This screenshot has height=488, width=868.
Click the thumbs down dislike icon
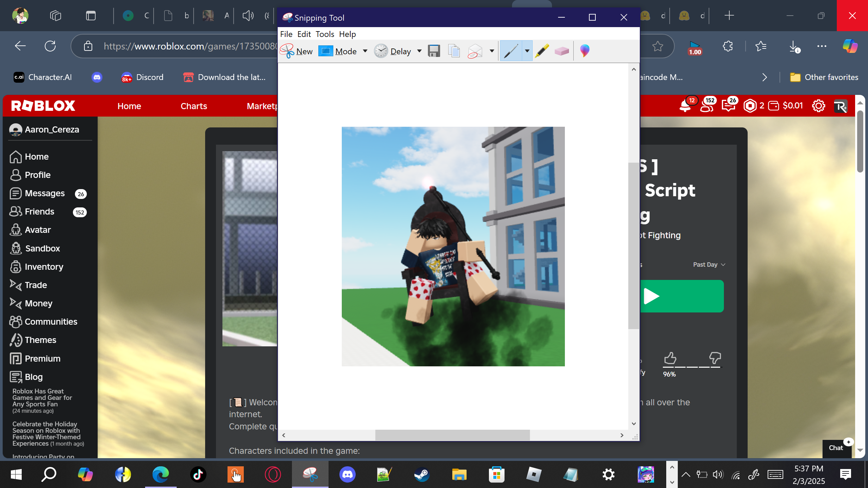pyautogui.click(x=715, y=358)
